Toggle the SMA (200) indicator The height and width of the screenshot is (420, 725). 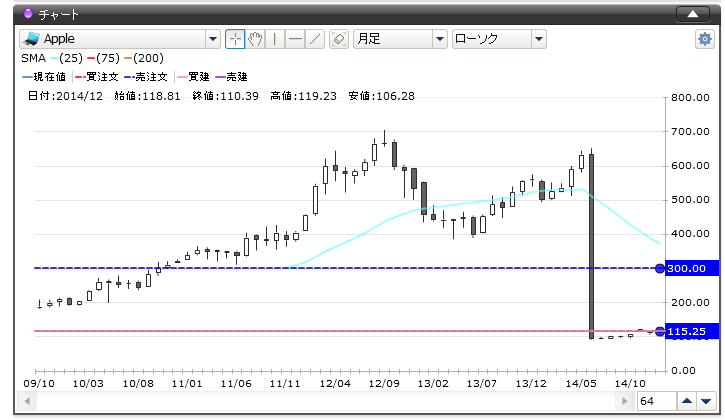tap(145, 58)
